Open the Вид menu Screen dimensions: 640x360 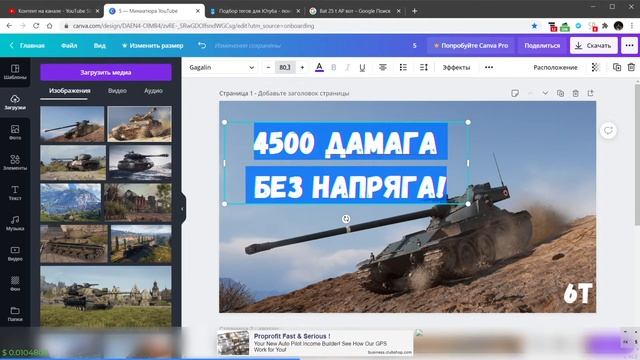pos(100,45)
